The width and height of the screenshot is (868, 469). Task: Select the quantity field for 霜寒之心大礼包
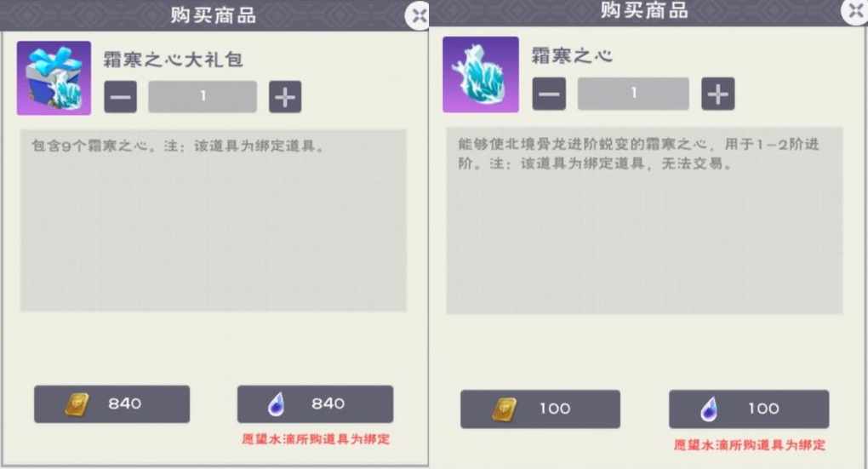[x=203, y=97]
